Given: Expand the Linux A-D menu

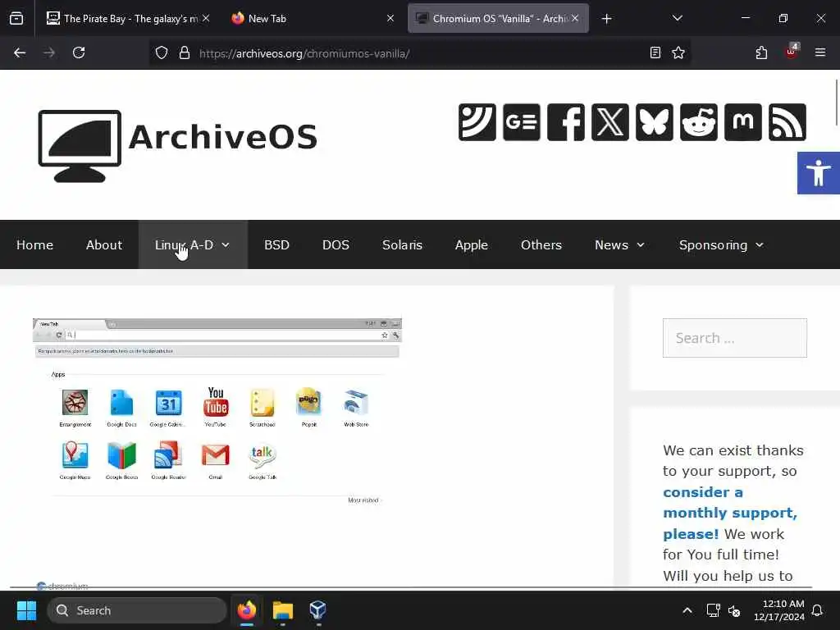Looking at the screenshot, I should point(193,244).
